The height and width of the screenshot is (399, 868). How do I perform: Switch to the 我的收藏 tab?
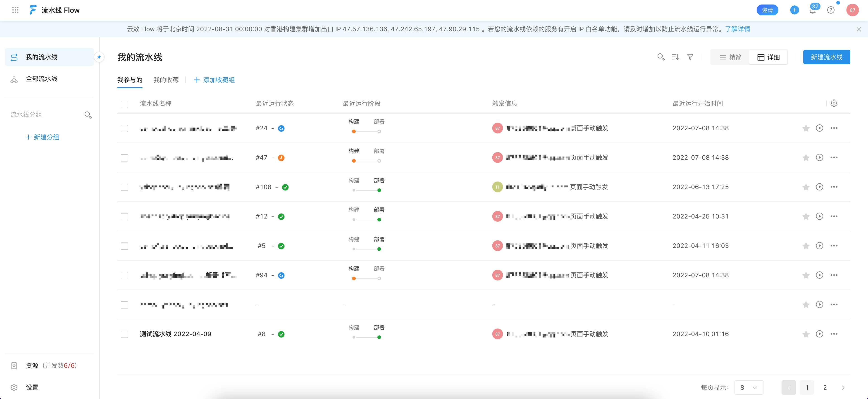(166, 80)
